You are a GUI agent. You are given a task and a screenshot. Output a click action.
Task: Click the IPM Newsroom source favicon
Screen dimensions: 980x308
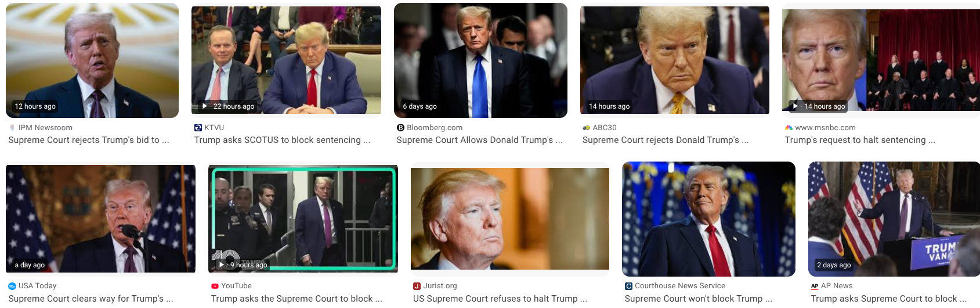tap(12, 127)
